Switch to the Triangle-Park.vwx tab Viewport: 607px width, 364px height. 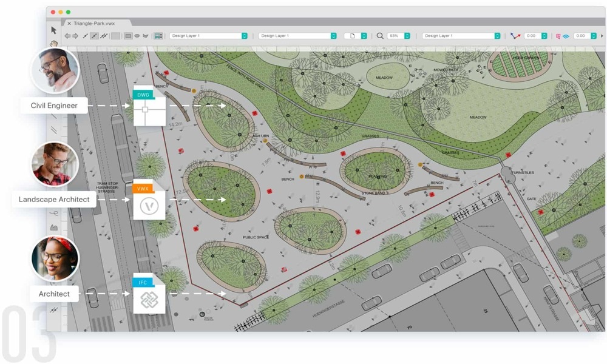(x=94, y=23)
